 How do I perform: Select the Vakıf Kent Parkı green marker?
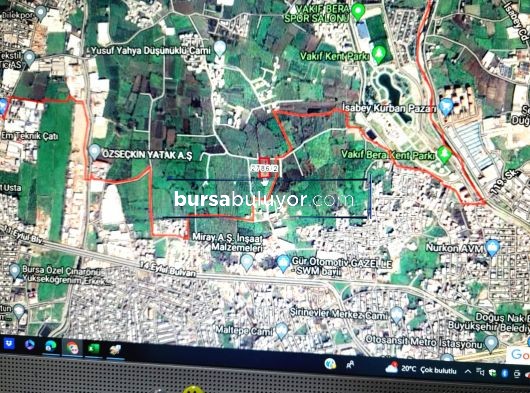click(379, 54)
